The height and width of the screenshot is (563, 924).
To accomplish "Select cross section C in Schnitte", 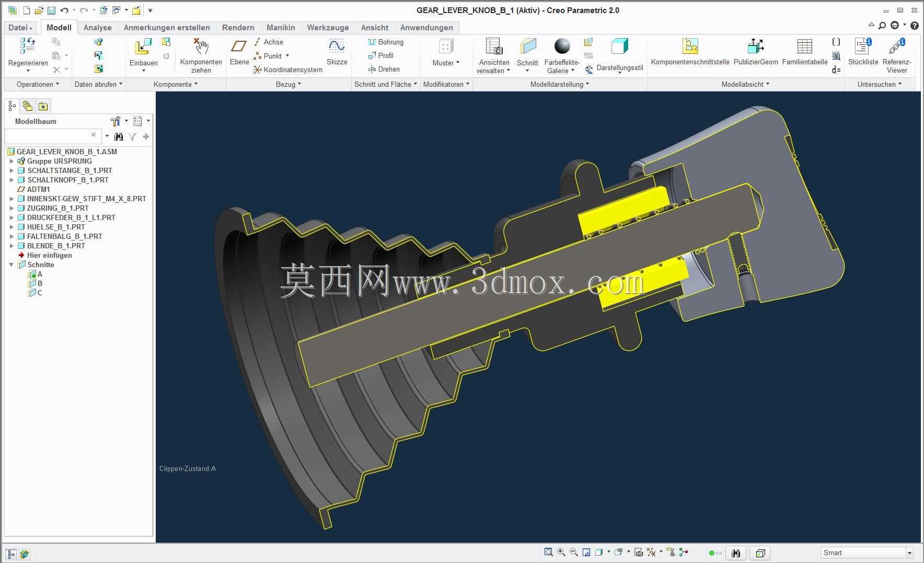I will (36, 293).
